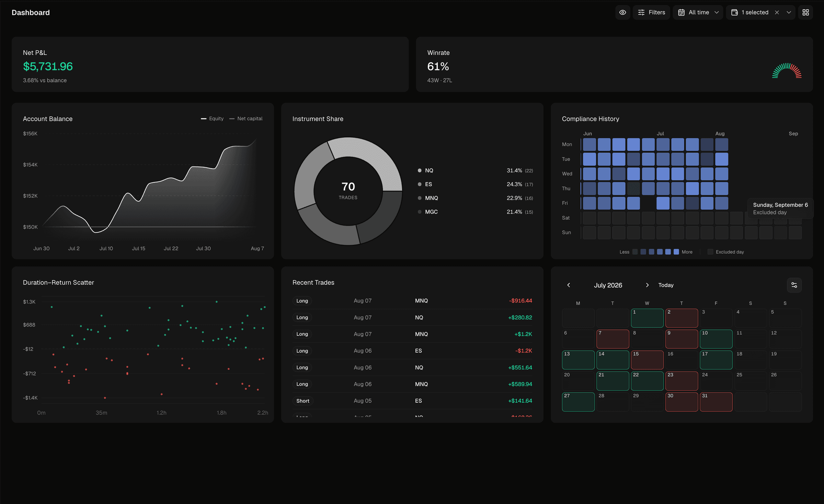
Task: Click the Net P&L value $5,731.96
Action: 48,66
